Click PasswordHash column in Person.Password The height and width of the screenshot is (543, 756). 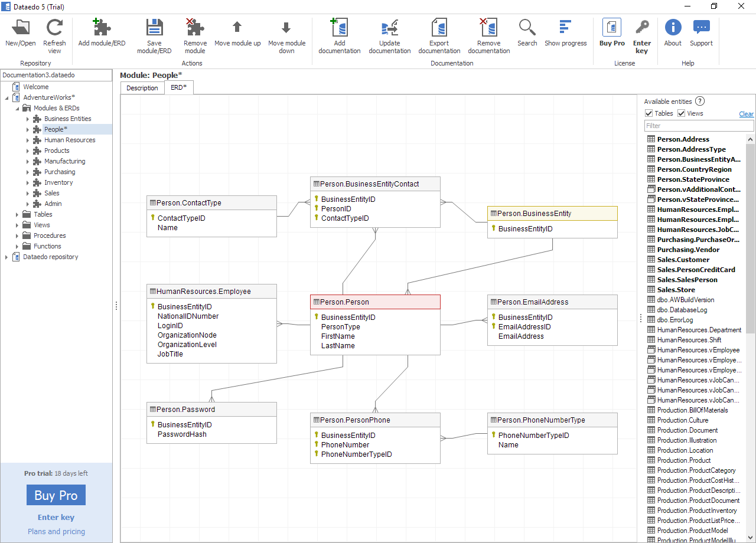tap(182, 434)
